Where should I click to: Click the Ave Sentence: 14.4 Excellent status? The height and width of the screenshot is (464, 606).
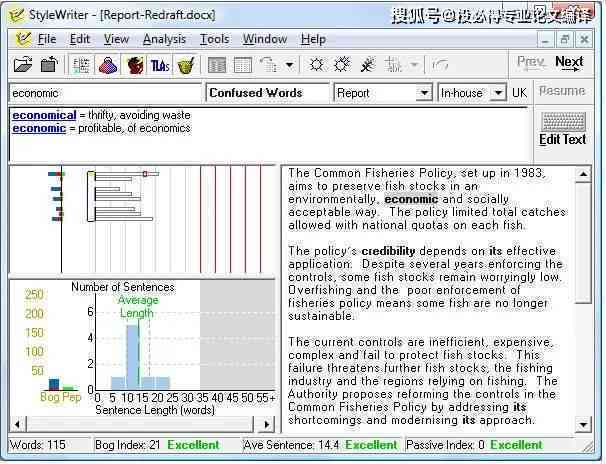coord(320,445)
